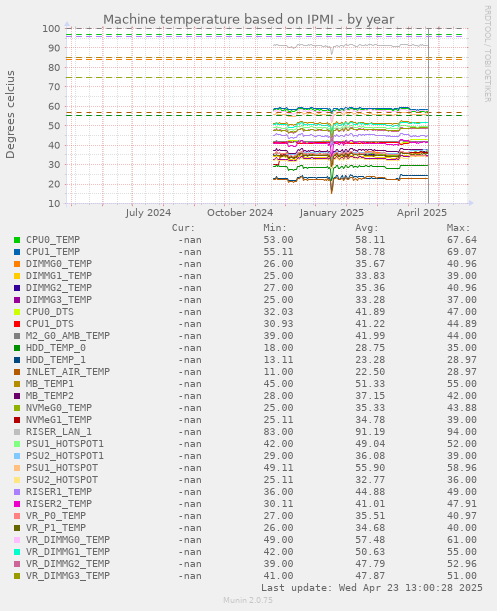Viewport: 497px width, 611px height.
Task: Click the DIMMG2_TEMP legend label
Action: 59,288
